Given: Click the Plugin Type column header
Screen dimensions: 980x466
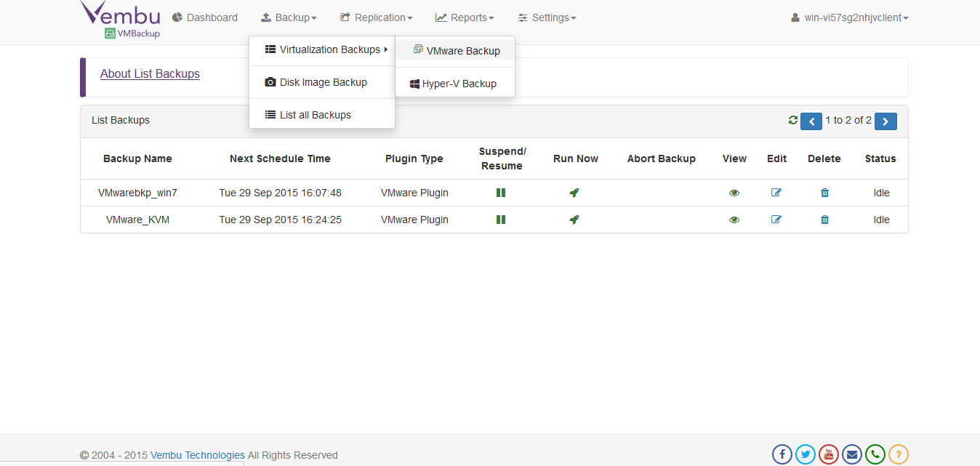Looking at the screenshot, I should pyautogui.click(x=414, y=158).
